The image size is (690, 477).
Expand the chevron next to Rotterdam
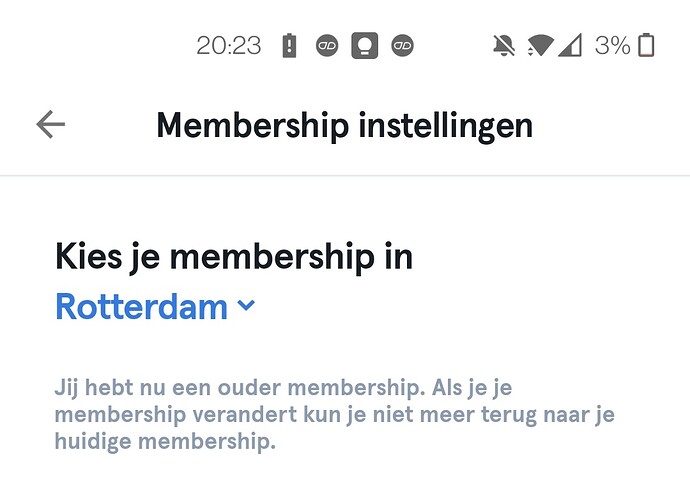(246, 305)
